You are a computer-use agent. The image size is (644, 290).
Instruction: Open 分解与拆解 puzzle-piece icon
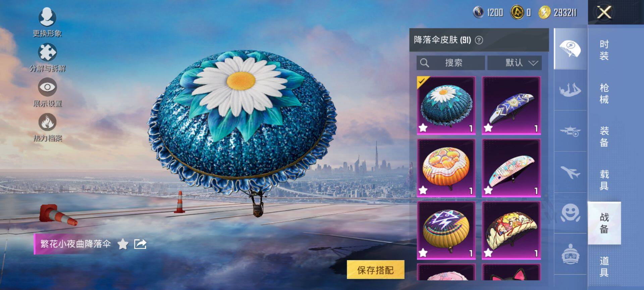point(47,52)
